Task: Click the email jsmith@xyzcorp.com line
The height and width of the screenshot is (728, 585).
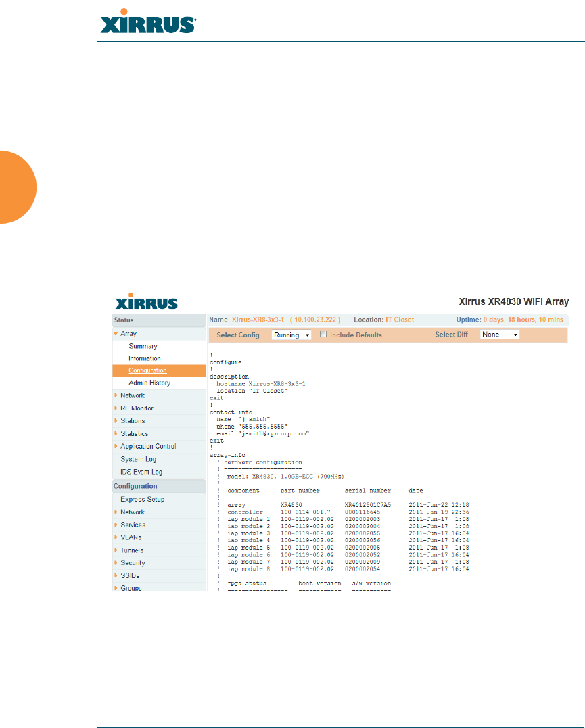Action: [262, 434]
